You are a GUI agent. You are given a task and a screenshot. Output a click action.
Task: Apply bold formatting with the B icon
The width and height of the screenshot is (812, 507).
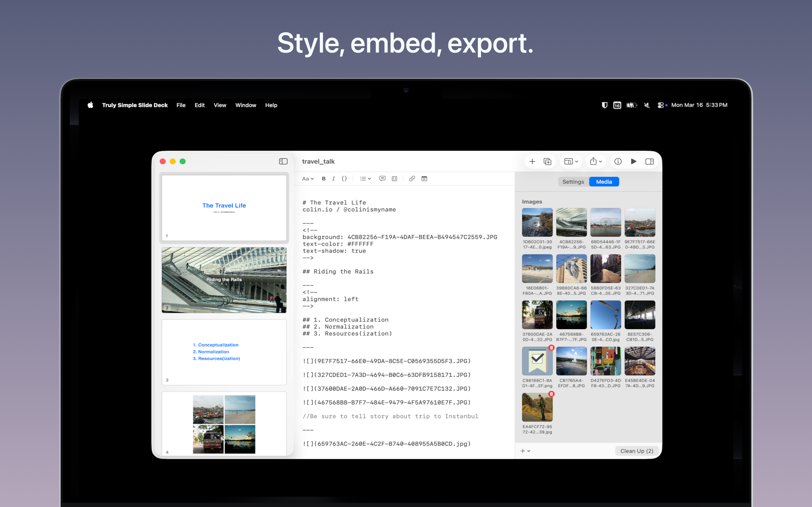(x=323, y=179)
